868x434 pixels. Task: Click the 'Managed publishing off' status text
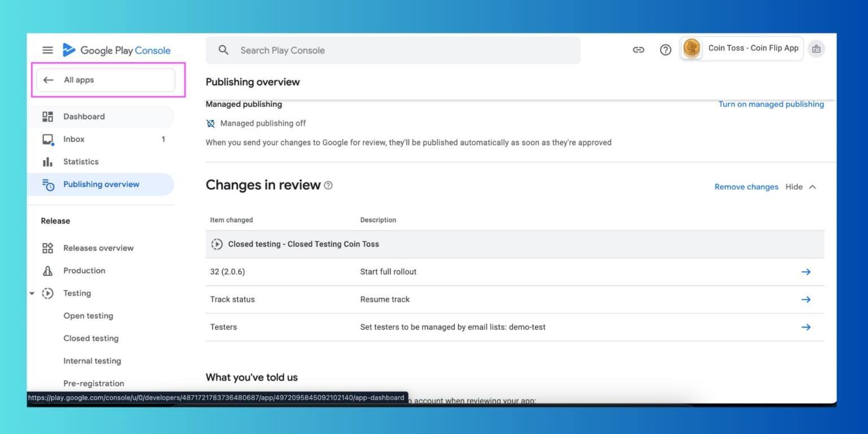click(x=263, y=123)
